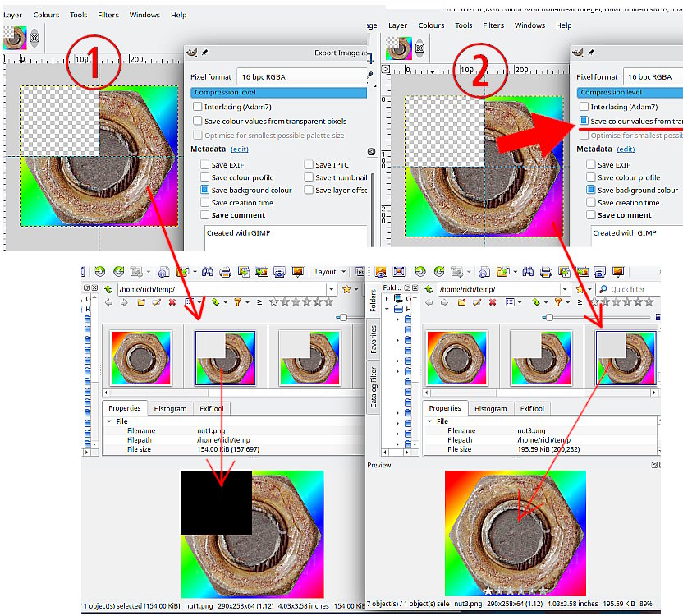This screenshot has width=683, height=616.
Task: Click print icon in nut3.png browser
Action: pos(546,272)
